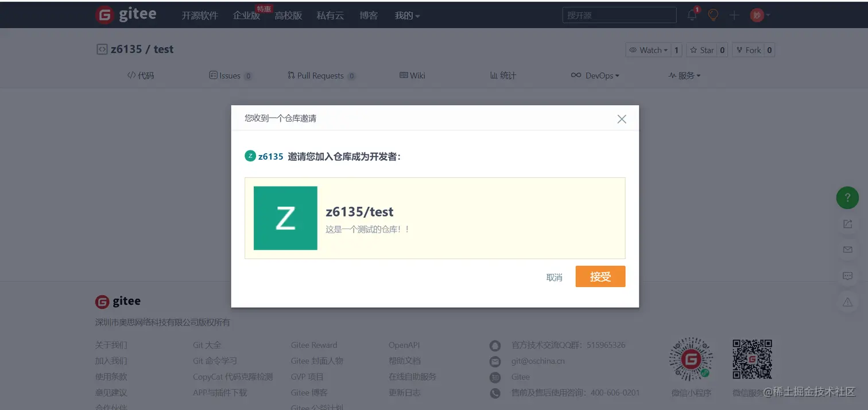Close the repository invitation dialog
Image resolution: width=868 pixels, height=410 pixels.
pyautogui.click(x=622, y=119)
